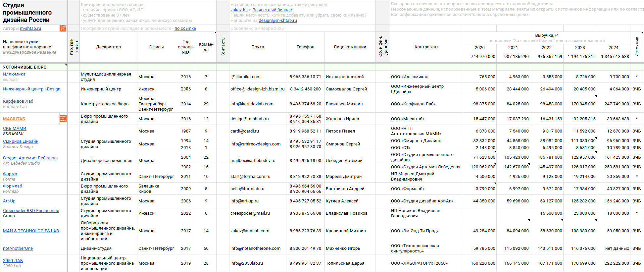Select the «Почта» column header

(258, 47)
